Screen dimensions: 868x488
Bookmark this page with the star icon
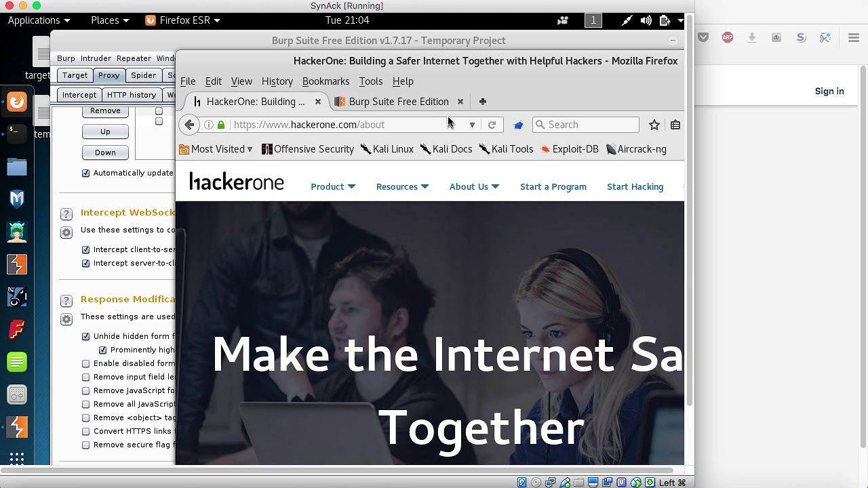[654, 125]
